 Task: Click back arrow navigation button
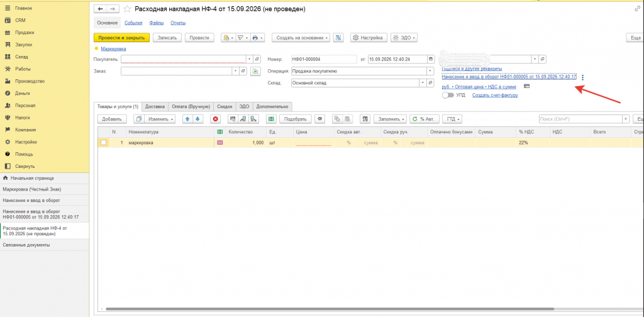pos(101,9)
